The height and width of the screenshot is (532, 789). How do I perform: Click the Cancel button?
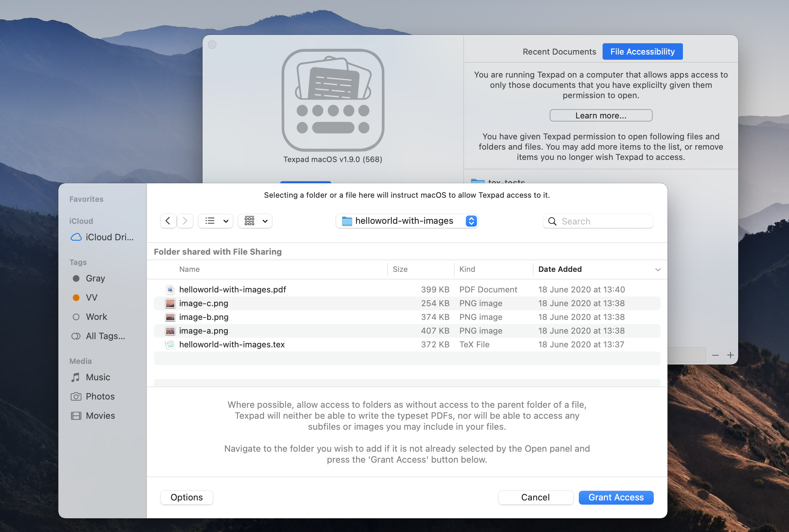535,497
